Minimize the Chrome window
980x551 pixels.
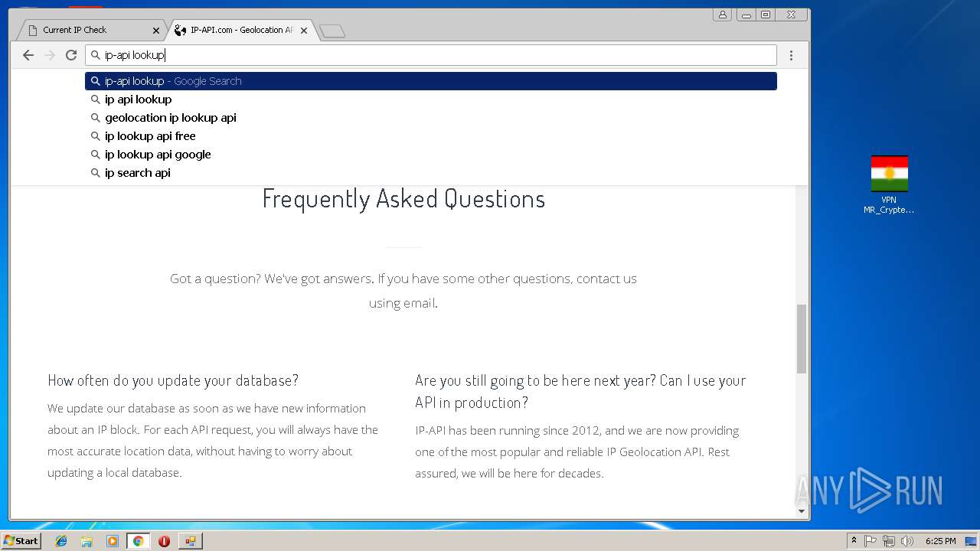pyautogui.click(x=746, y=15)
